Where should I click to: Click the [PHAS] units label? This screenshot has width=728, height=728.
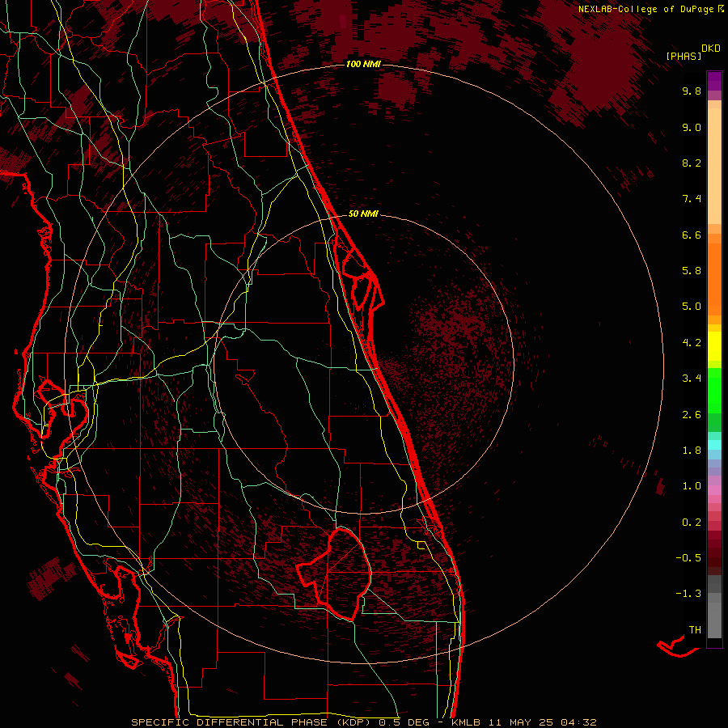coord(684,56)
